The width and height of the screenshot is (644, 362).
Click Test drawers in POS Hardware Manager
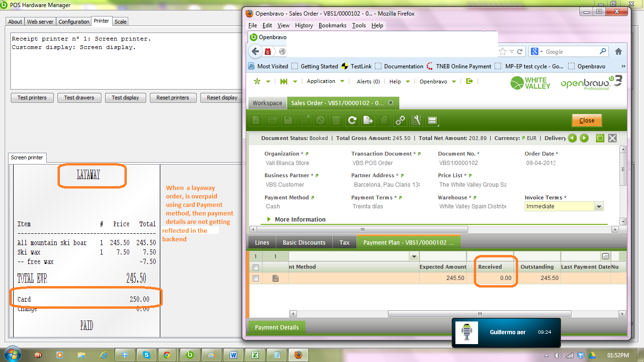[79, 98]
